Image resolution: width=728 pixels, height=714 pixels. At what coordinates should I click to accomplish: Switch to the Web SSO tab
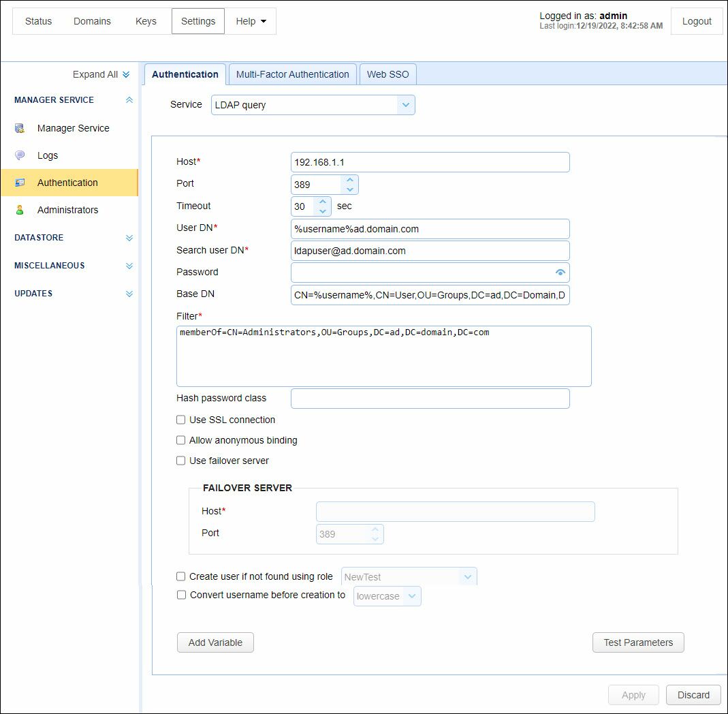(x=387, y=74)
